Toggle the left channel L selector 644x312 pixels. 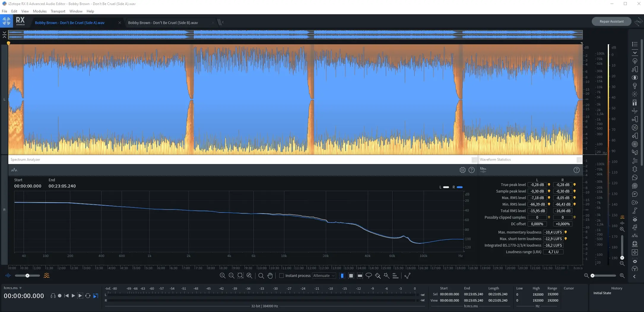pos(4,99)
